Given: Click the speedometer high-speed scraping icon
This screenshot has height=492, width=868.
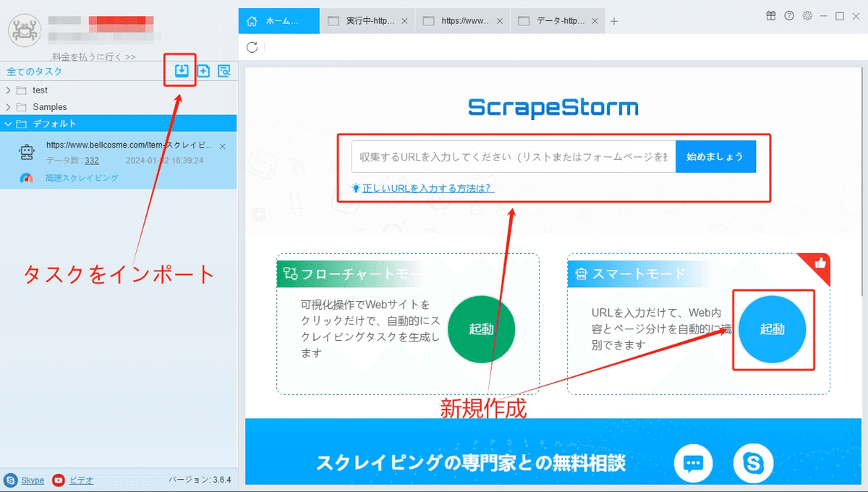Looking at the screenshot, I should click(27, 178).
